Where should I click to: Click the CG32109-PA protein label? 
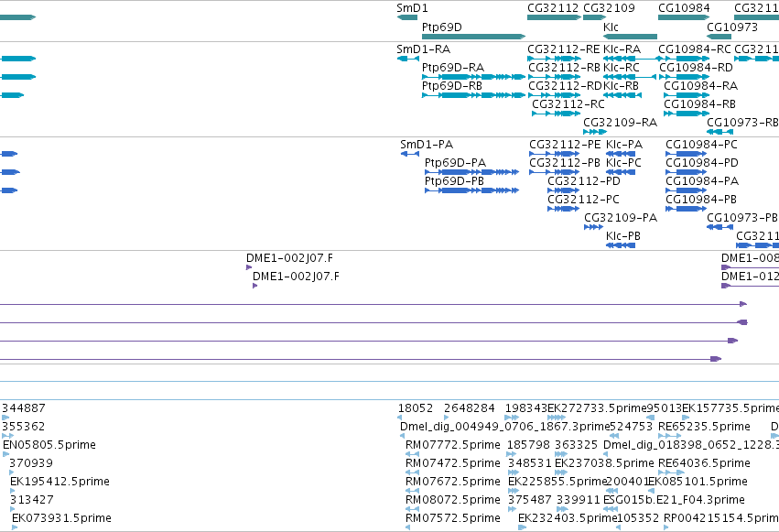click(x=621, y=218)
